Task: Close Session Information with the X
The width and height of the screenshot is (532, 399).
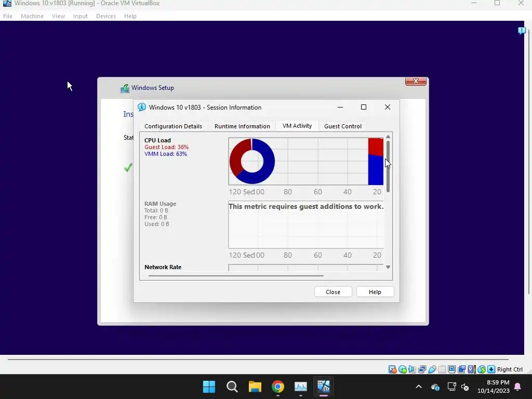Action: click(388, 107)
